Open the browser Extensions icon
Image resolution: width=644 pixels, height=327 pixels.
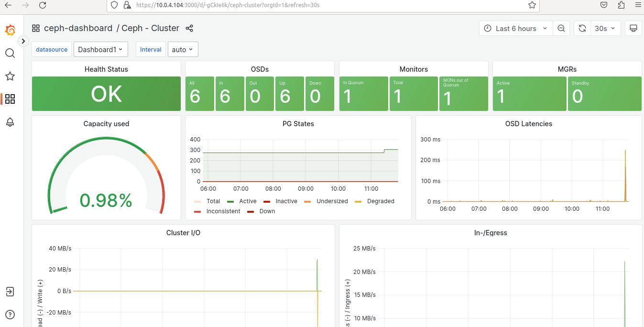point(621,5)
